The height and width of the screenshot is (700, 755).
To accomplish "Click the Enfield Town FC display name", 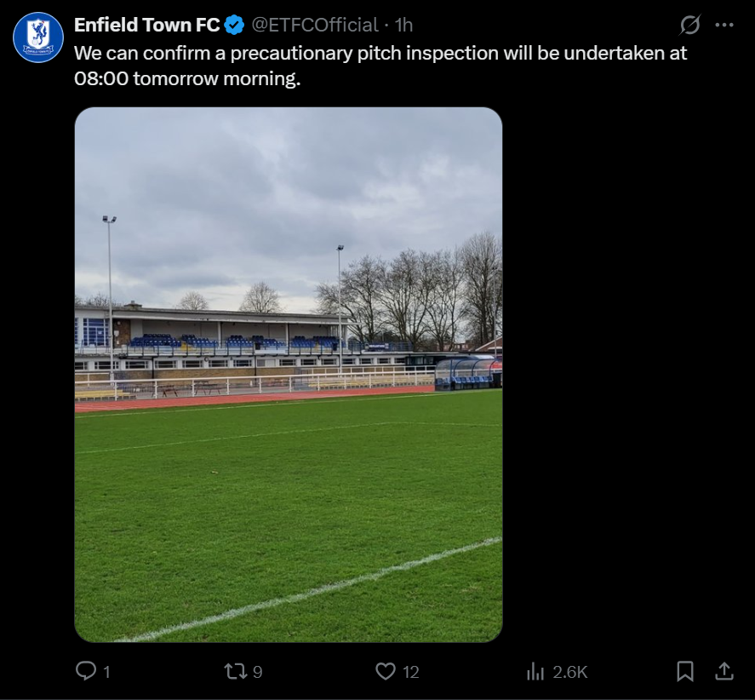I will (x=146, y=26).
